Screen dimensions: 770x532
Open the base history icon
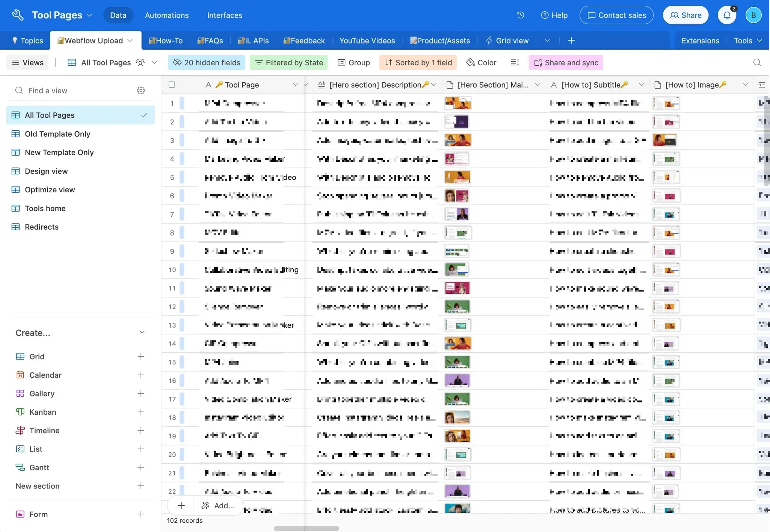520,15
